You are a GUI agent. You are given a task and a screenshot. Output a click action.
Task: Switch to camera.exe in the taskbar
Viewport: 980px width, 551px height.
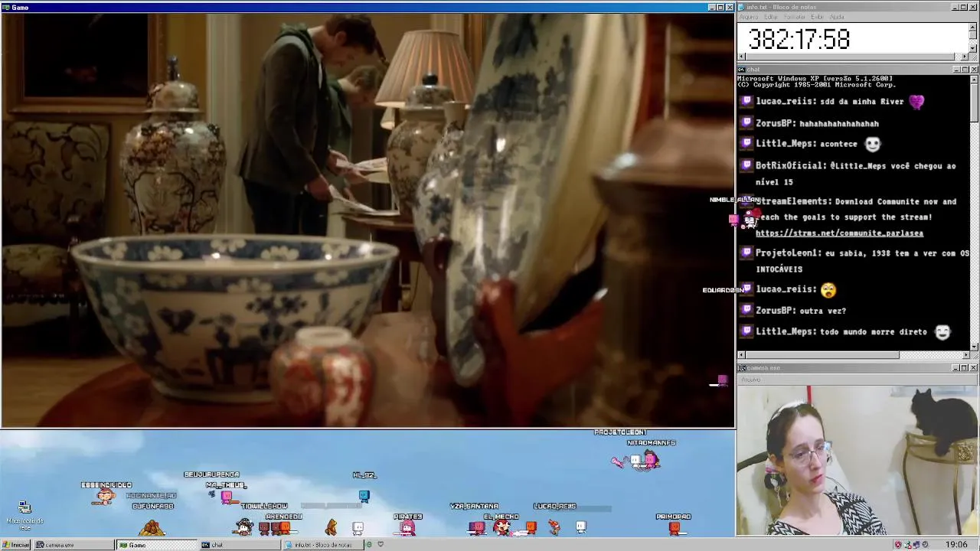(x=74, y=545)
